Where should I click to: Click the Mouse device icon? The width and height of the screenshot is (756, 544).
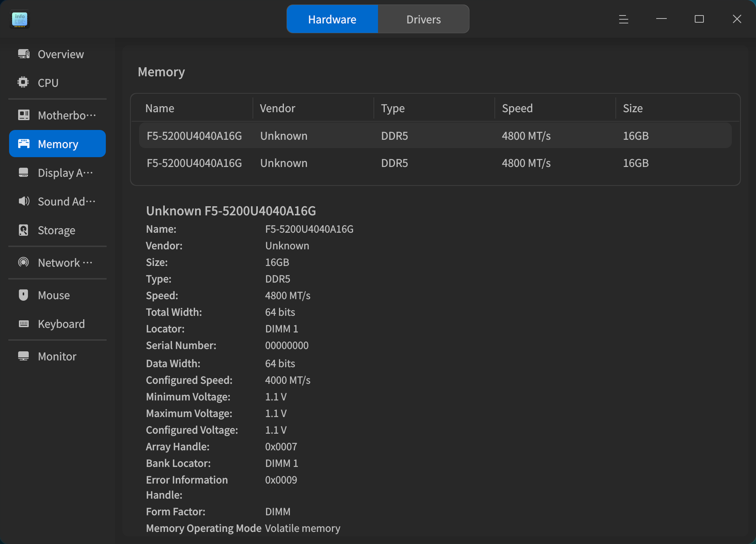(23, 295)
